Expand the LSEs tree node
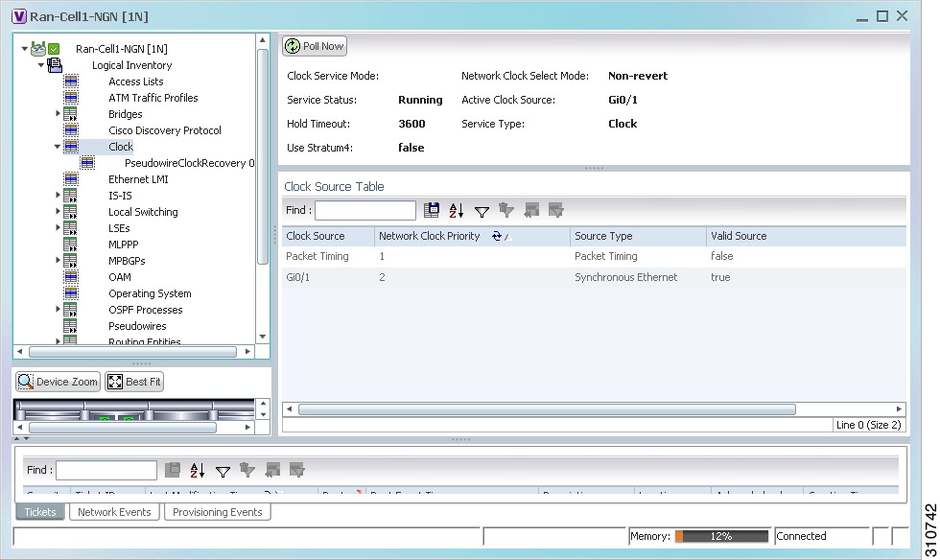This screenshot has height=560, width=940. point(58,227)
